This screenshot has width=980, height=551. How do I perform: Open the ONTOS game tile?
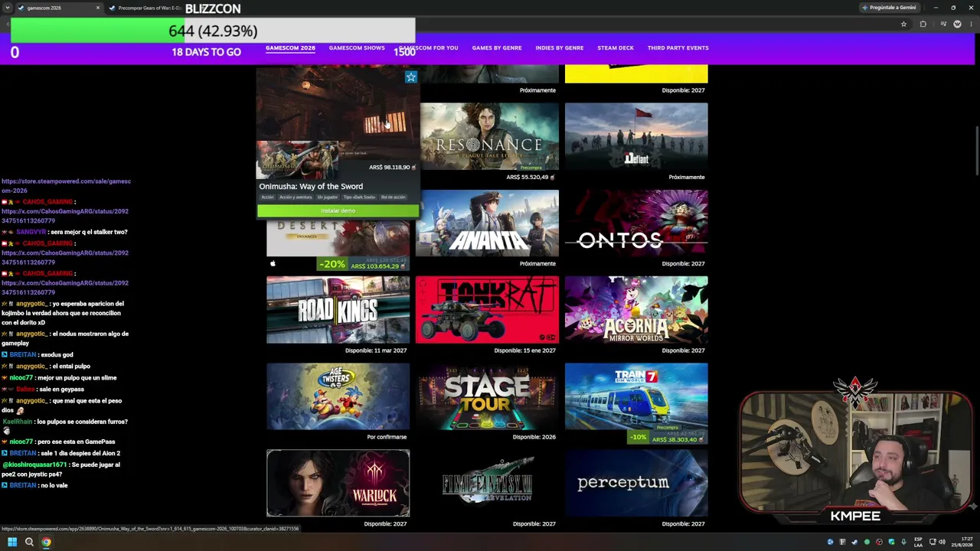636,223
